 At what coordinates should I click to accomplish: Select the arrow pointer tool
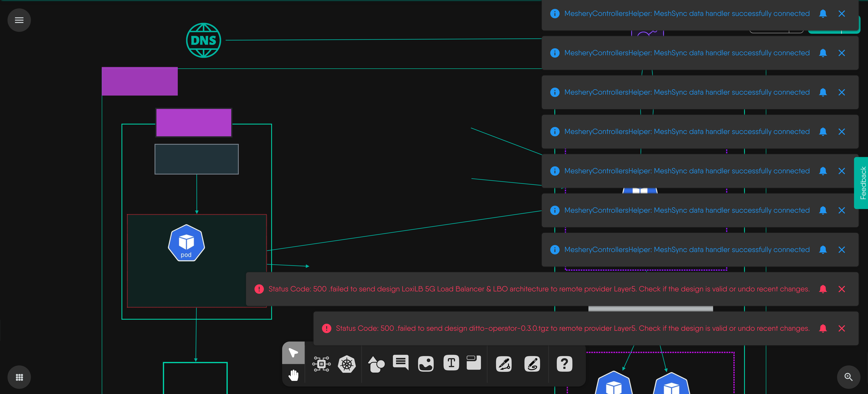293,353
